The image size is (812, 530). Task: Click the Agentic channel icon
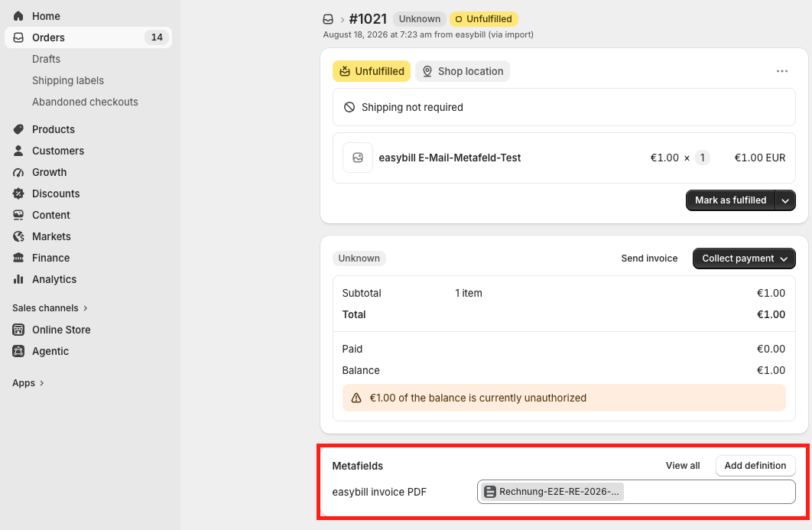click(18, 351)
